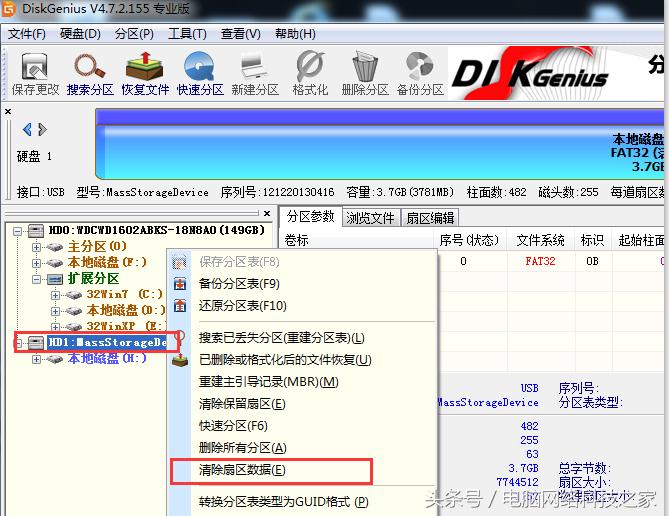Expand the 32WinXP (E:) partition node
Viewport: 669px width, 516px height.
pos(55,327)
